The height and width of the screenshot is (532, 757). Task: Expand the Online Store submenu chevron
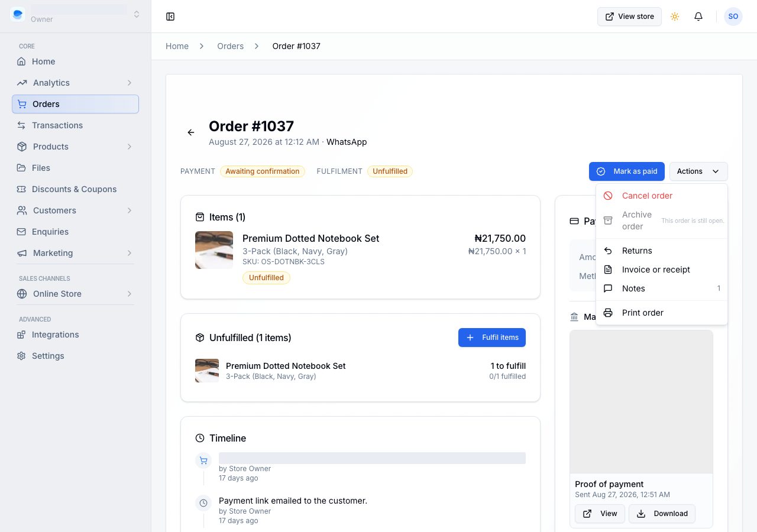coord(130,294)
